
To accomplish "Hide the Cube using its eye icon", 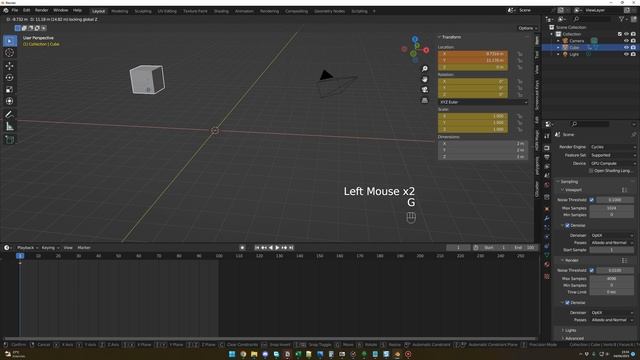I will (x=626, y=47).
